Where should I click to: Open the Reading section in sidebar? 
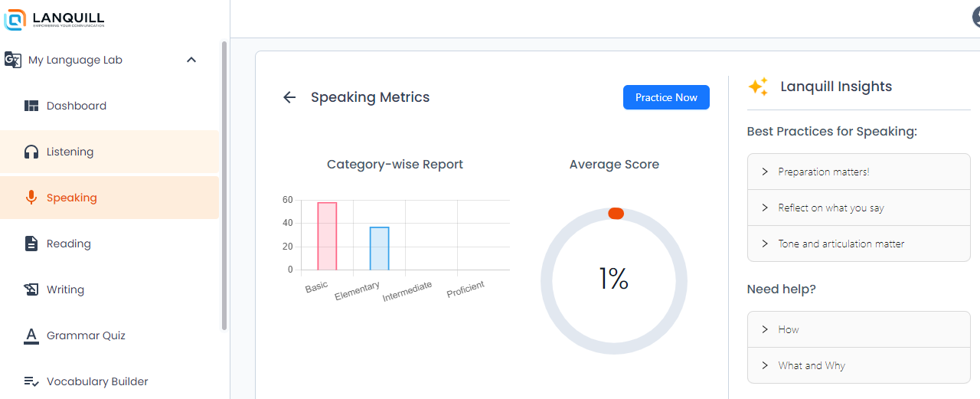[x=69, y=244]
